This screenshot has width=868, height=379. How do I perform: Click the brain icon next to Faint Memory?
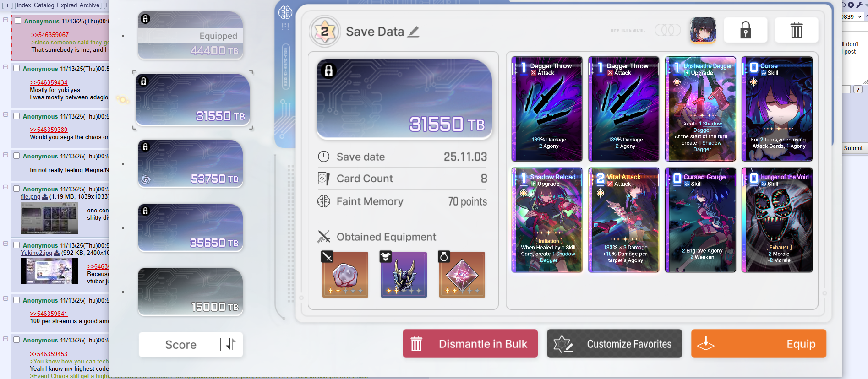pos(324,201)
